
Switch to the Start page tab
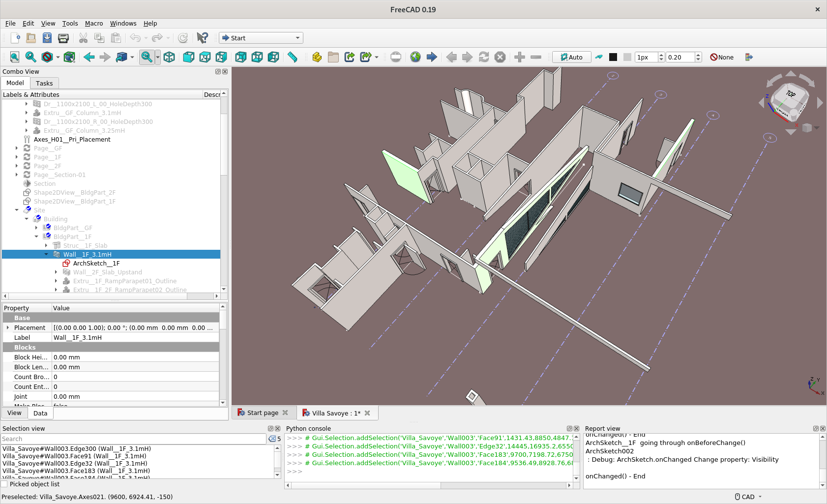pos(263,413)
